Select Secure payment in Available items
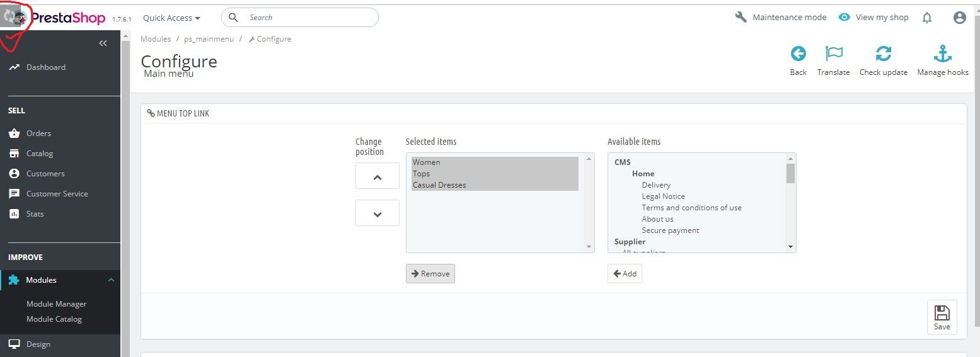 click(x=671, y=230)
